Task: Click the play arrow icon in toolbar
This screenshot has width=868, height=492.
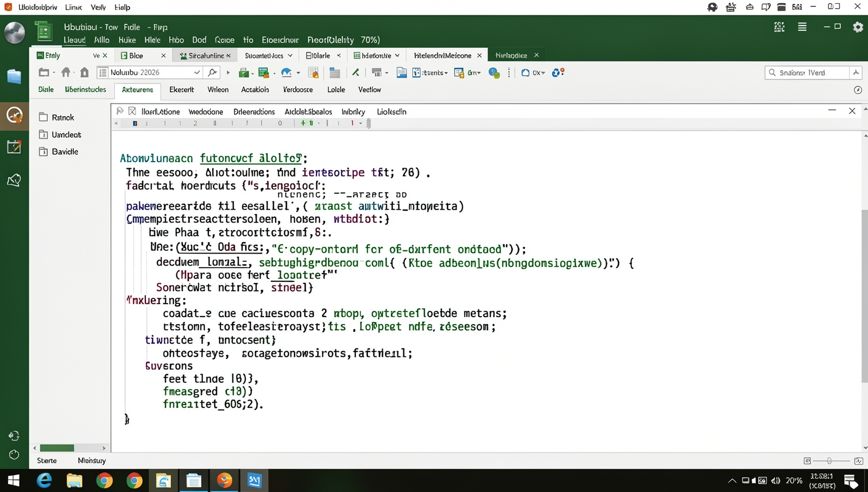Action: tap(228, 72)
